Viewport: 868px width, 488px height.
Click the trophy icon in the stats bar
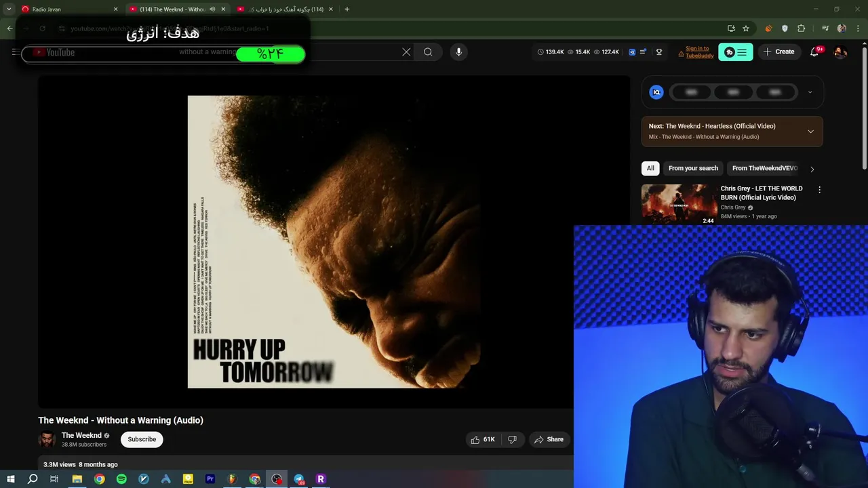(x=658, y=52)
